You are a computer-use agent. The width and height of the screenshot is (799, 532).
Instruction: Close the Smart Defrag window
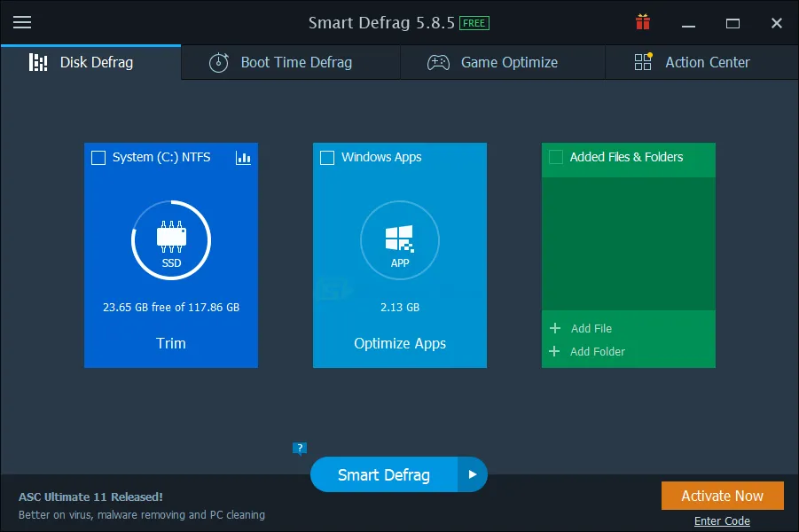click(777, 23)
